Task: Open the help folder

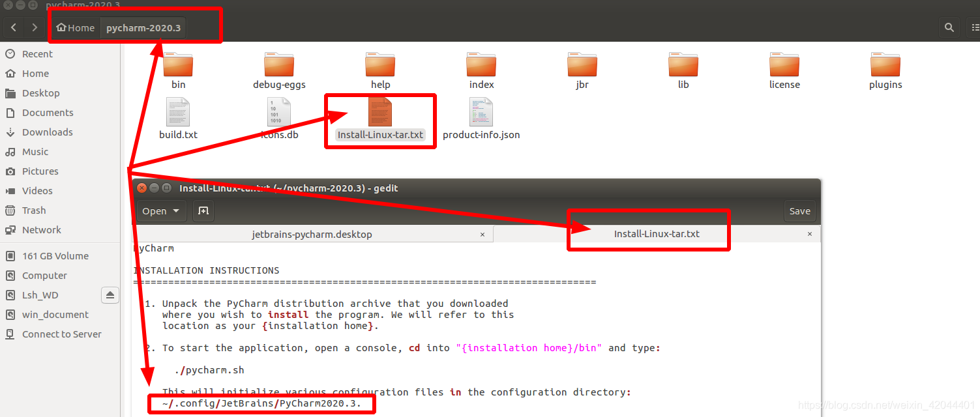Action: click(380, 65)
